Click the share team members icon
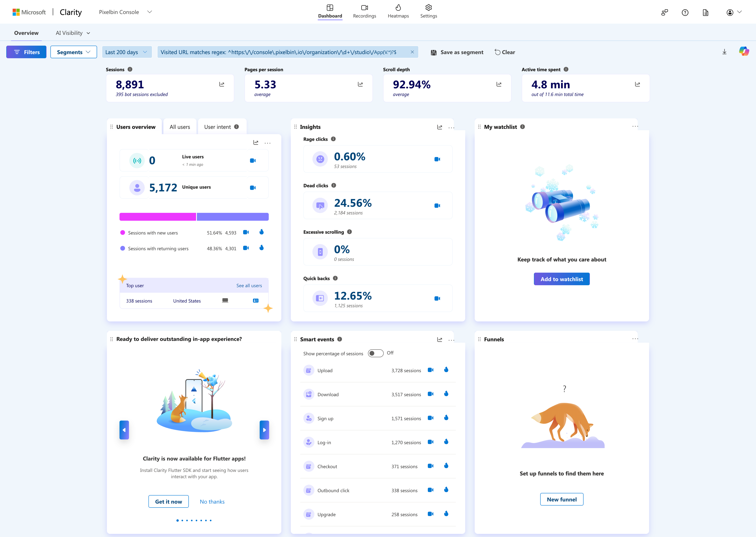Image resolution: width=756 pixels, height=537 pixels. pos(664,13)
